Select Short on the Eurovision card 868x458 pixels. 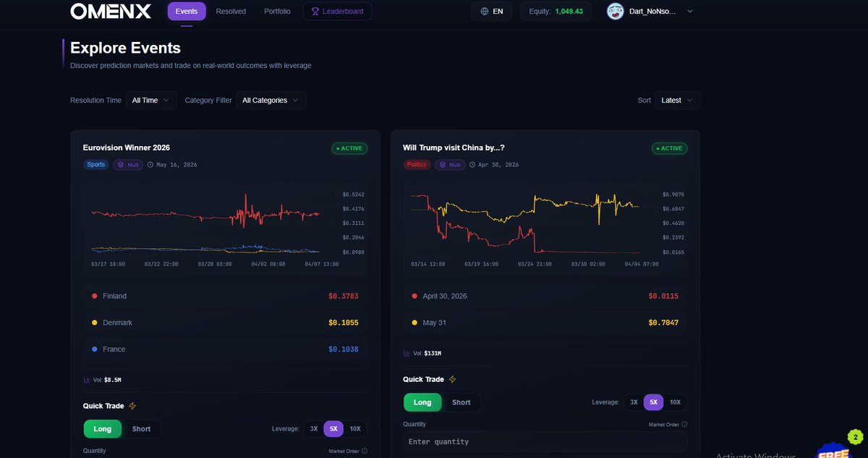142,429
